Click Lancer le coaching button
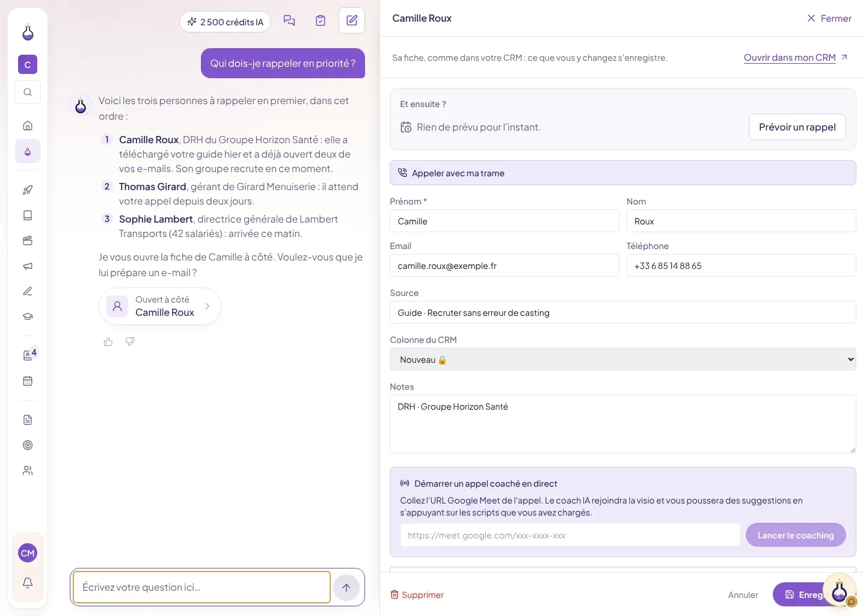 [796, 535]
